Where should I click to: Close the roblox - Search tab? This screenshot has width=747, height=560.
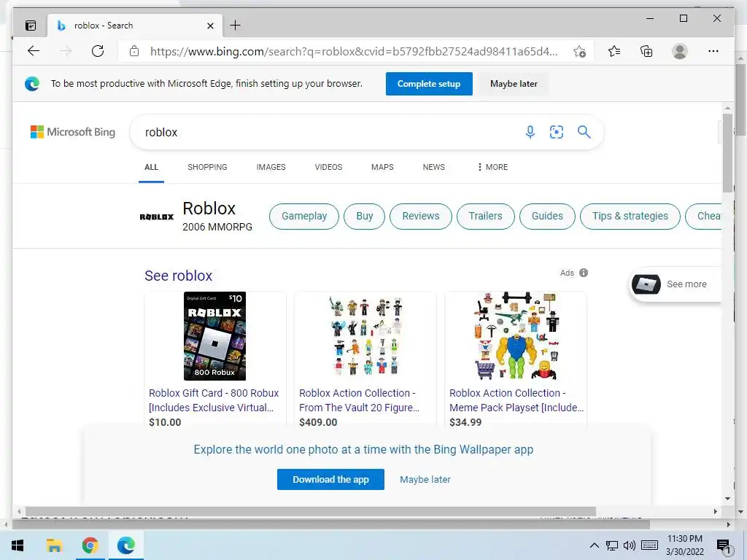point(211,26)
